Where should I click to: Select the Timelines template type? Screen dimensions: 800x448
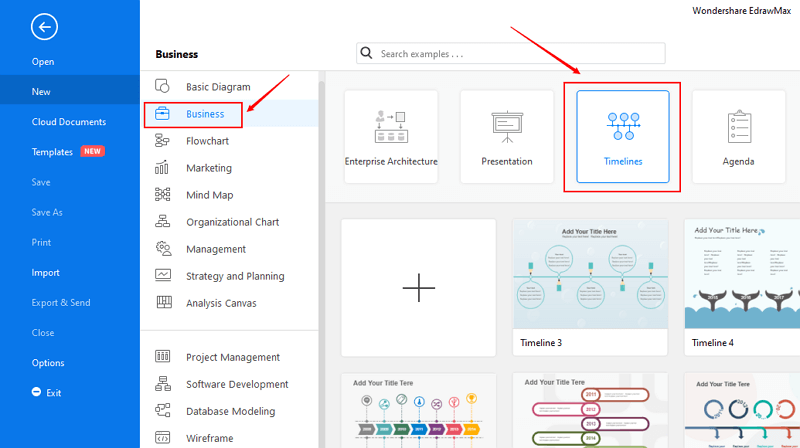point(622,137)
